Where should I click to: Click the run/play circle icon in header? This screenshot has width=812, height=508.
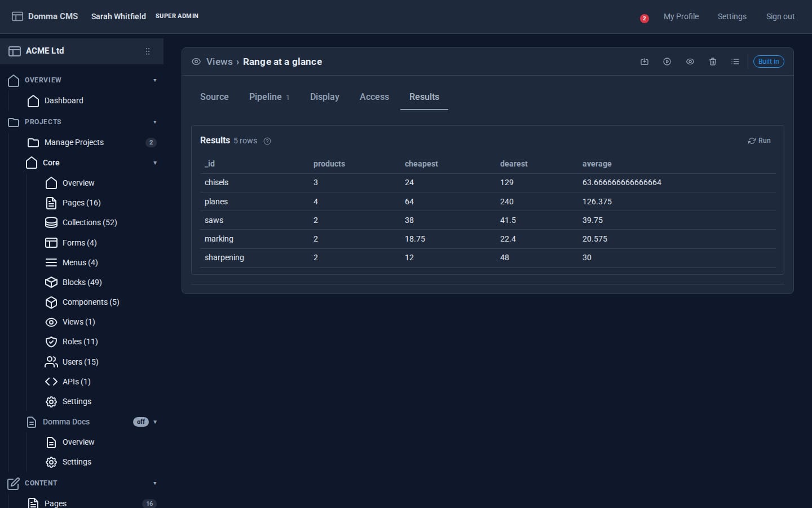(667, 62)
